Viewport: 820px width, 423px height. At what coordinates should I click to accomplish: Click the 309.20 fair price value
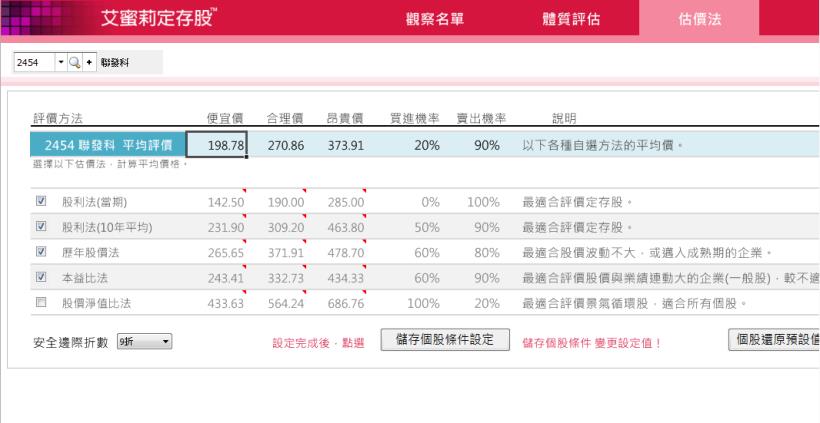click(x=286, y=227)
